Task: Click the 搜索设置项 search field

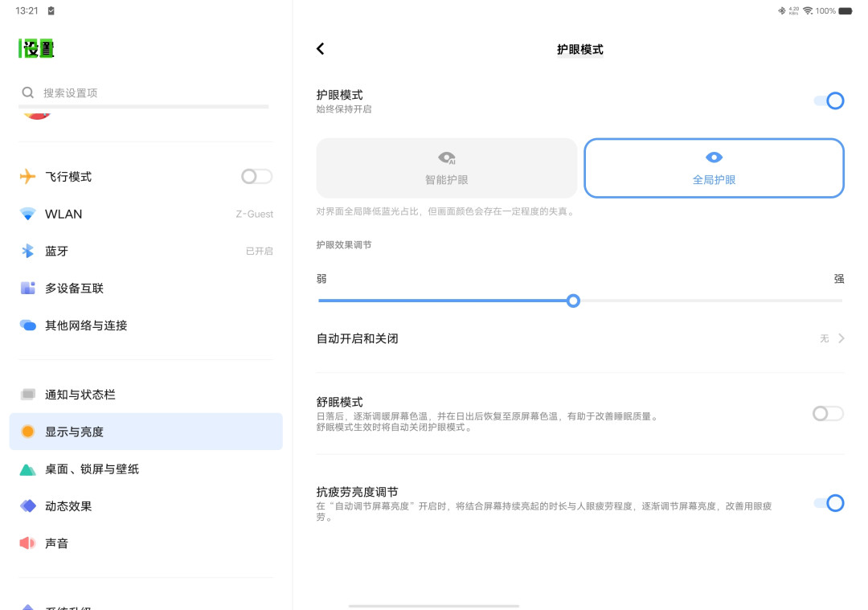Action: pos(144,92)
